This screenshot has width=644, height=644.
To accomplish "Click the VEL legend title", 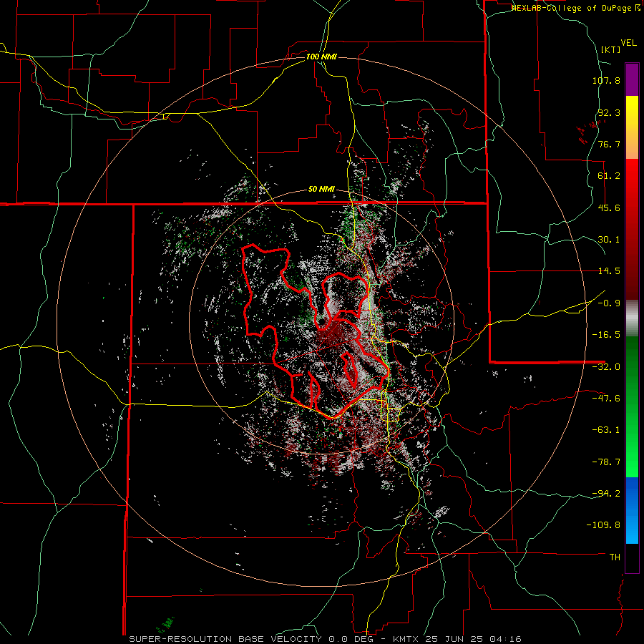I will click(x=629, y=43).
